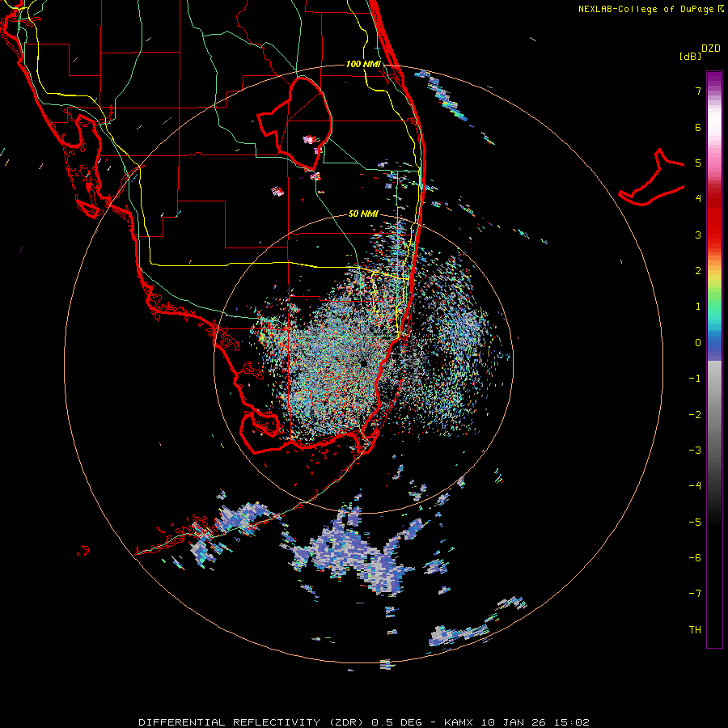Click the 1 value on the color scale

(698, 306)
